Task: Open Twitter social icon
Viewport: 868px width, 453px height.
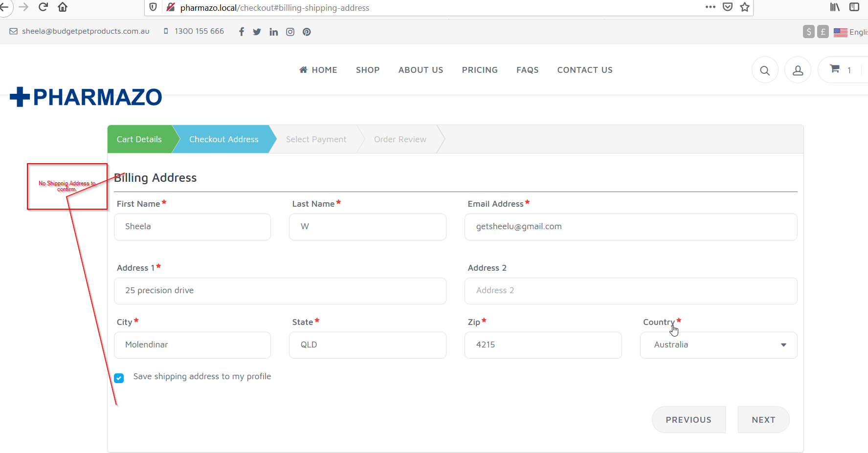Action: (257, 32)
